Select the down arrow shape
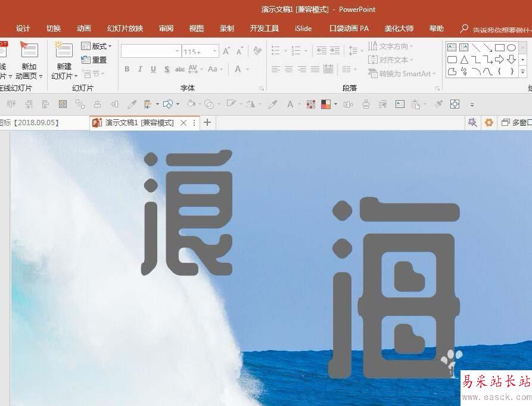532x406 pixels. pos(511,60)
